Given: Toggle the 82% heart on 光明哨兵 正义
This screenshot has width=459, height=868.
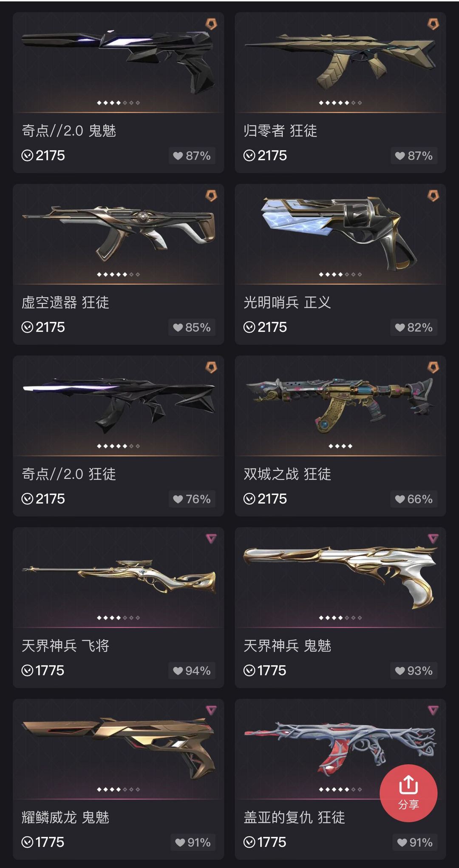Looking at the screenshot, I should coord(414,327).
